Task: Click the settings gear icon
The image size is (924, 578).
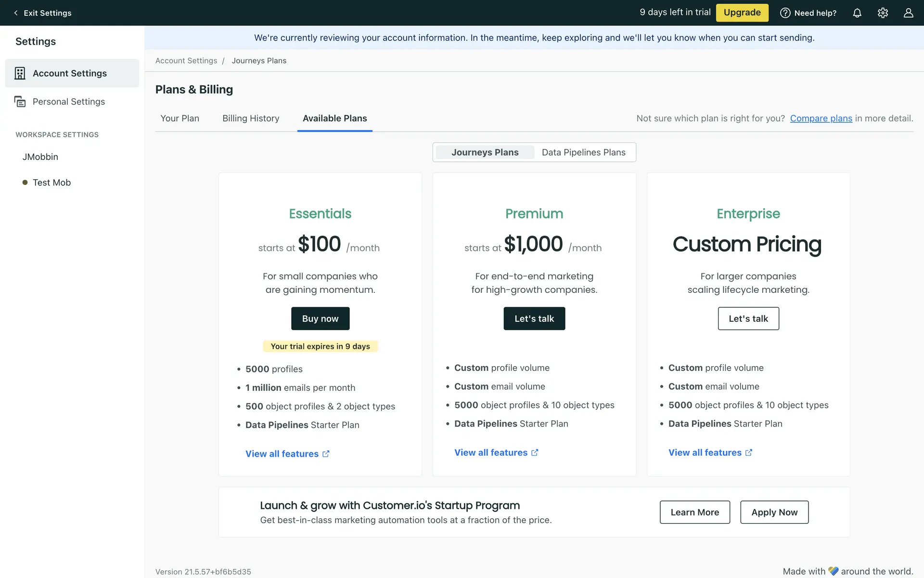Action: click(883, 13)
